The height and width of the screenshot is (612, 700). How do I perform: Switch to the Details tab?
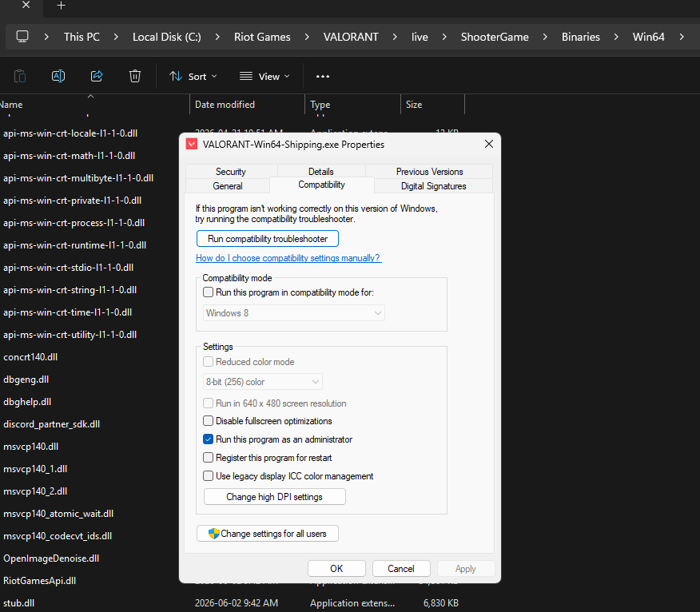coord(321,172)
